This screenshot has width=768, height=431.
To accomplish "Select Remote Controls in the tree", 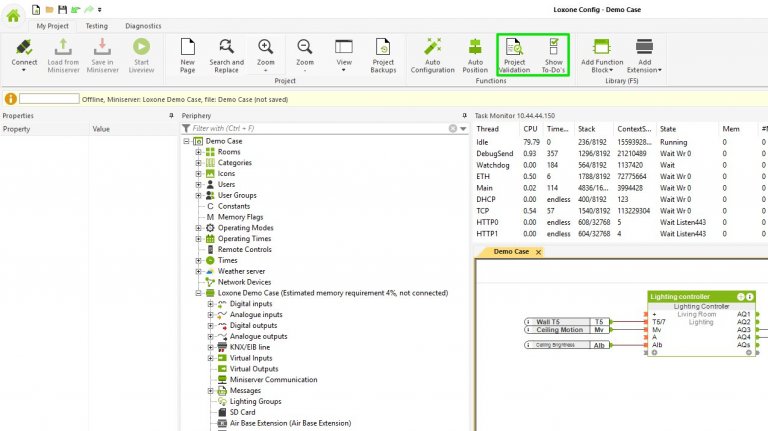I will (244, 249).
